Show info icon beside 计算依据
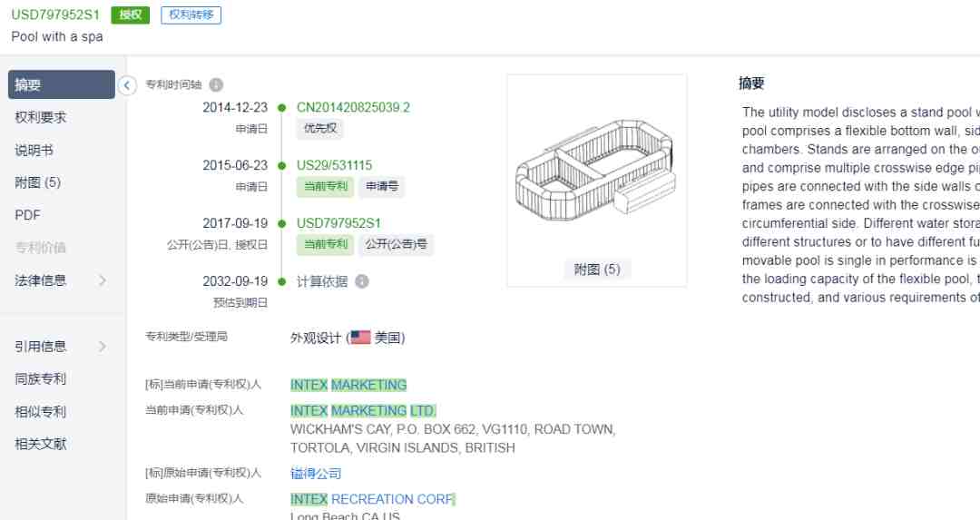 pyautogui.click(x=362, y=281)
